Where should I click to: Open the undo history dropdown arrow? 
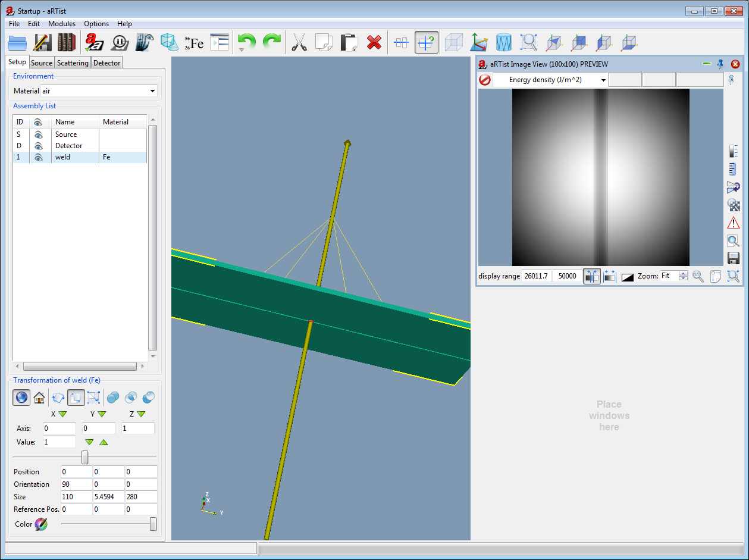[241, 50]
